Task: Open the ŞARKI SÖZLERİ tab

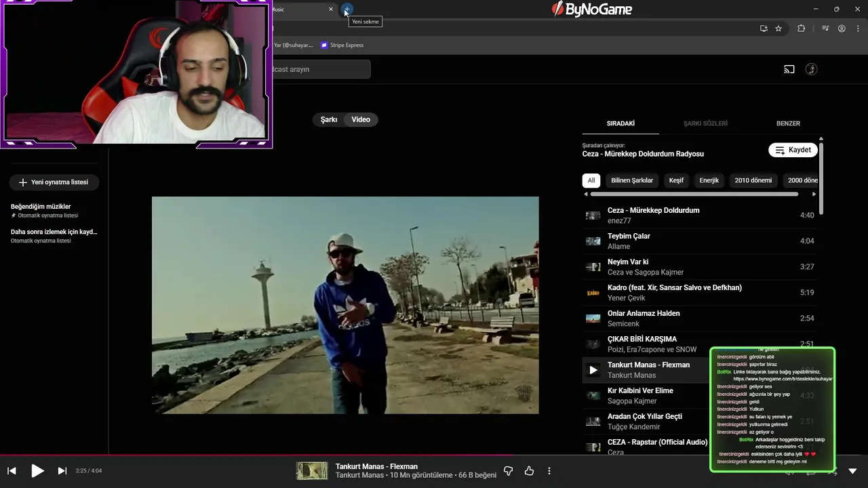Action: point(705,123)
